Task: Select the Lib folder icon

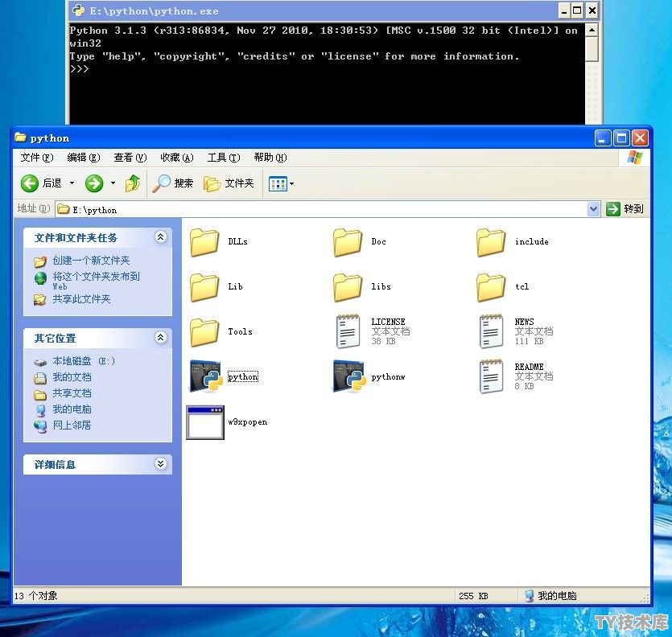Action: click(x=204, y=287)
